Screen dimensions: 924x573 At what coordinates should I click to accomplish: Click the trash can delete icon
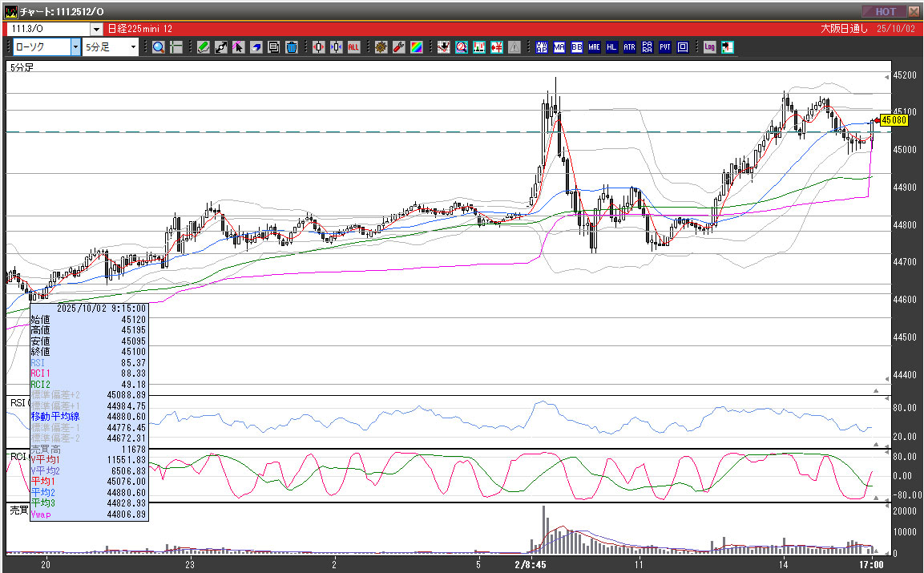tap(291, 47)
